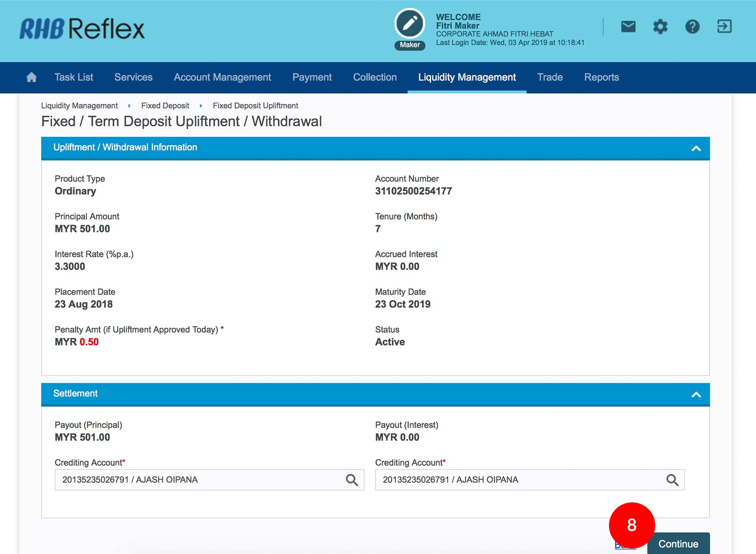
Task: Search interest crediting account magnifier icon
Action: (672, 480)
